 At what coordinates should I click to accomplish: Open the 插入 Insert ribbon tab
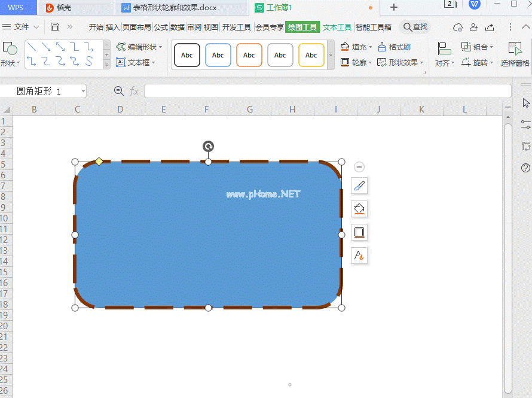point(112,27)
